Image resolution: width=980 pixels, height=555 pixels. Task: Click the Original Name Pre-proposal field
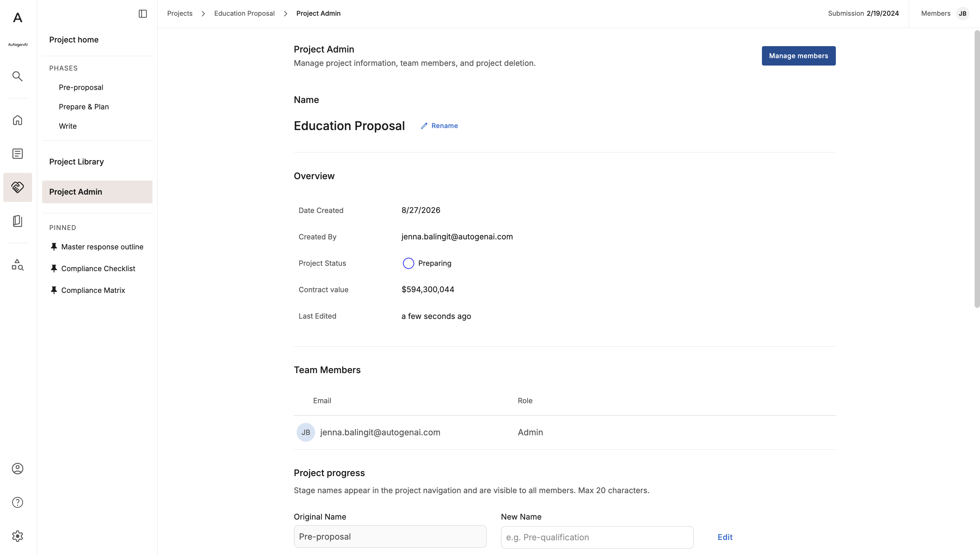tap(390, 537)
